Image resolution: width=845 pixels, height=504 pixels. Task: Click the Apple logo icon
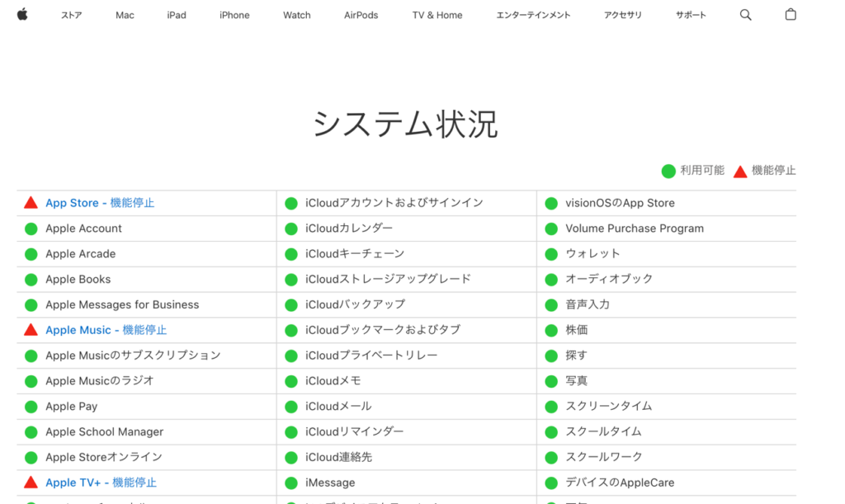point(22,15)
